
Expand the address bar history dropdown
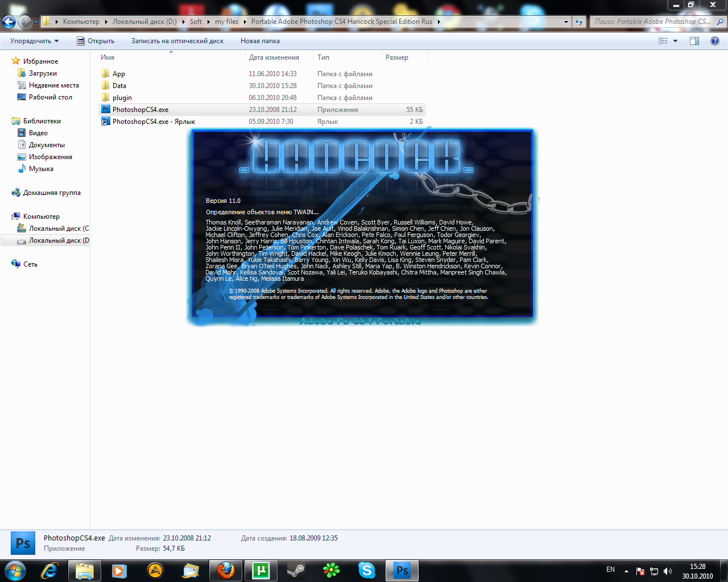[566, 22]
